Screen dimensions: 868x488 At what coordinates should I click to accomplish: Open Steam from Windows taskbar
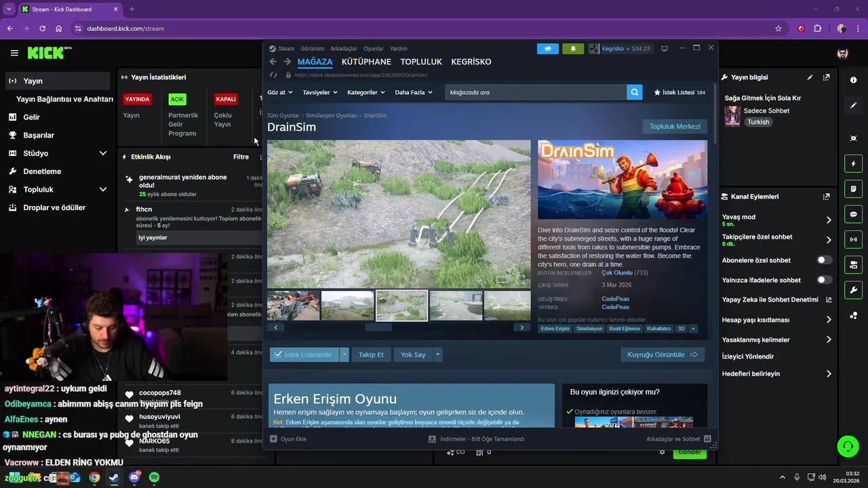click(114, 477)
